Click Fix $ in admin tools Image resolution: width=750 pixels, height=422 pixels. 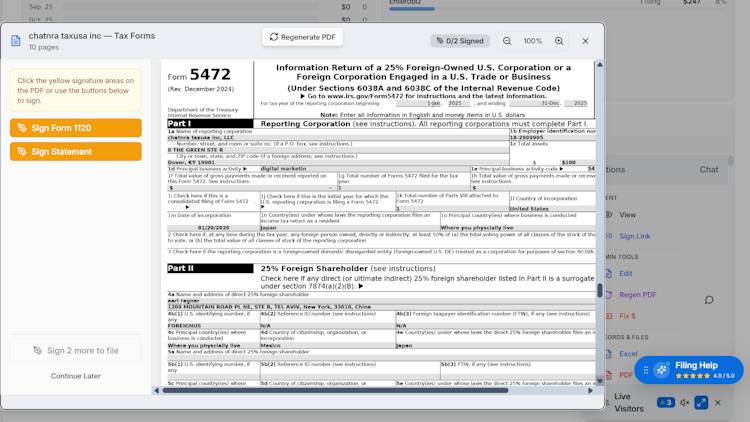(627, 316)
